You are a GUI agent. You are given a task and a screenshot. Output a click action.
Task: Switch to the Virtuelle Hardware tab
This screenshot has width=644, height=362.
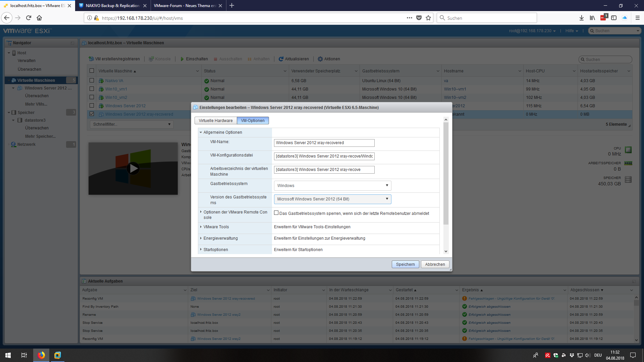(x=215, y=121)
